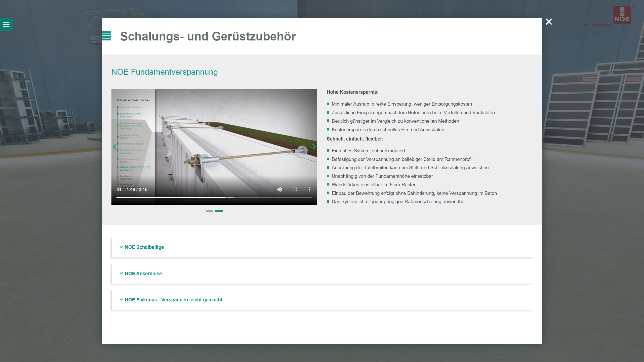The width and height of the screenshot is (644, 362).
Task: Click 'Schnell, einfach, flexibel:' heading in text
Action: point(355,139)
